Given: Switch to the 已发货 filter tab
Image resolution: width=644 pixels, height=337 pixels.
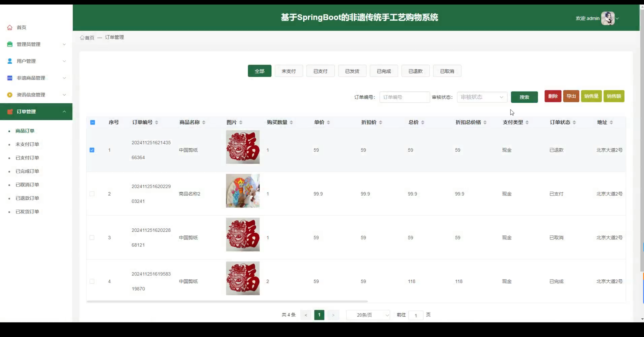Looking at the screenshot, I should pos(352,71).
